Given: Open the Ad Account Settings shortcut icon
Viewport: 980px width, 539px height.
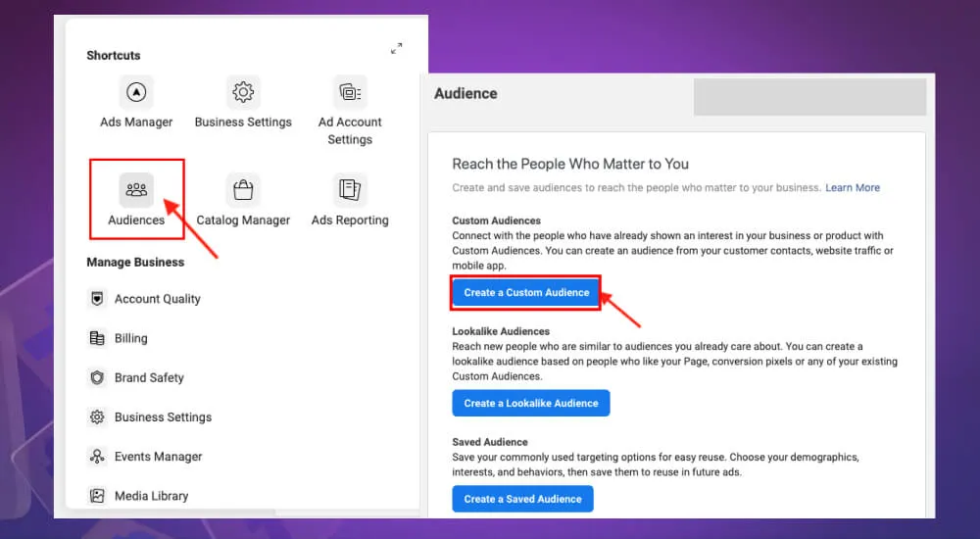Looking at the screenshot, I should click(x=350, y=92).
